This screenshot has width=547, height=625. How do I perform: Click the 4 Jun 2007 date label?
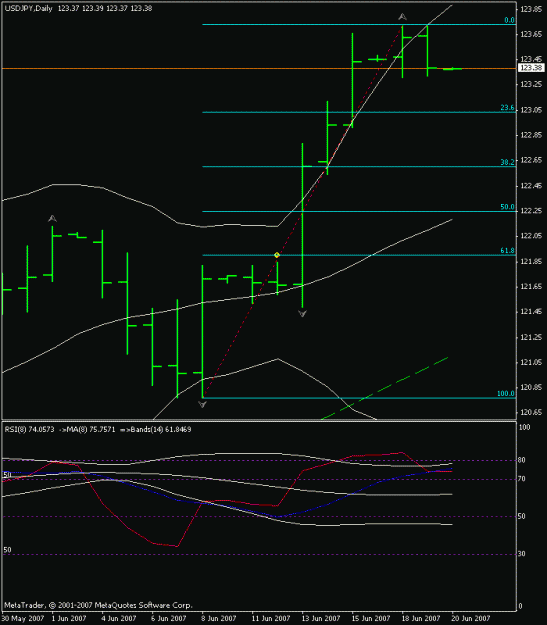point(118,618)
